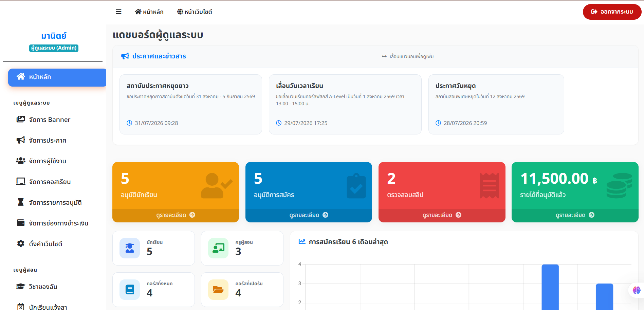Image resolution: width=644 pixels, height=310 pixels.
Task: Click the arrow icon in orange ดูรายละเอียด footer
Action: click(x=192, y=215)
